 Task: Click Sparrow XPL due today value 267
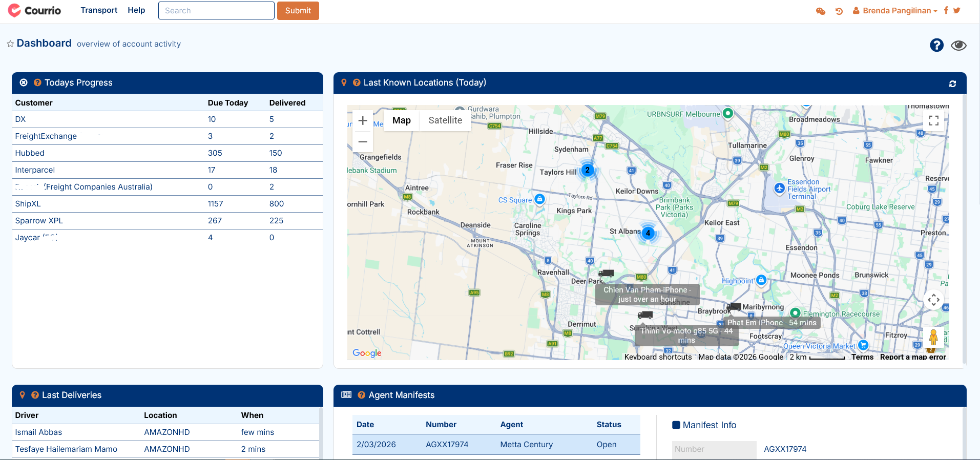click(x=215, y=221)
